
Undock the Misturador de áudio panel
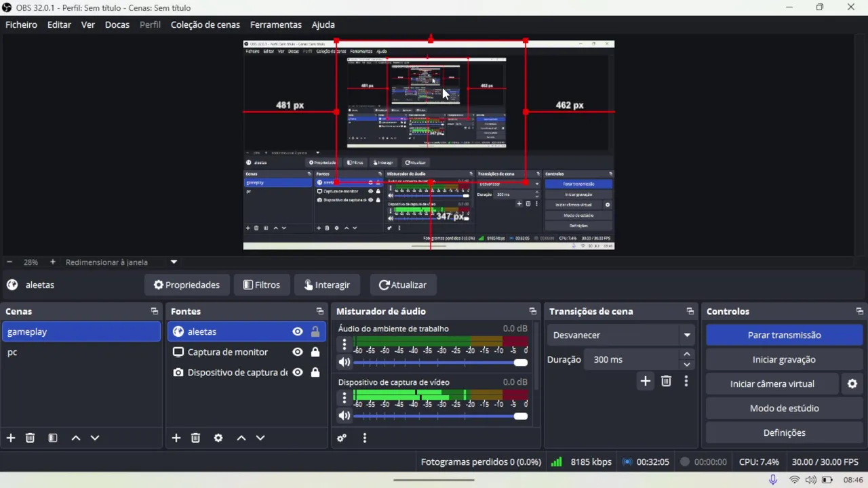click(x=533, y=311)
